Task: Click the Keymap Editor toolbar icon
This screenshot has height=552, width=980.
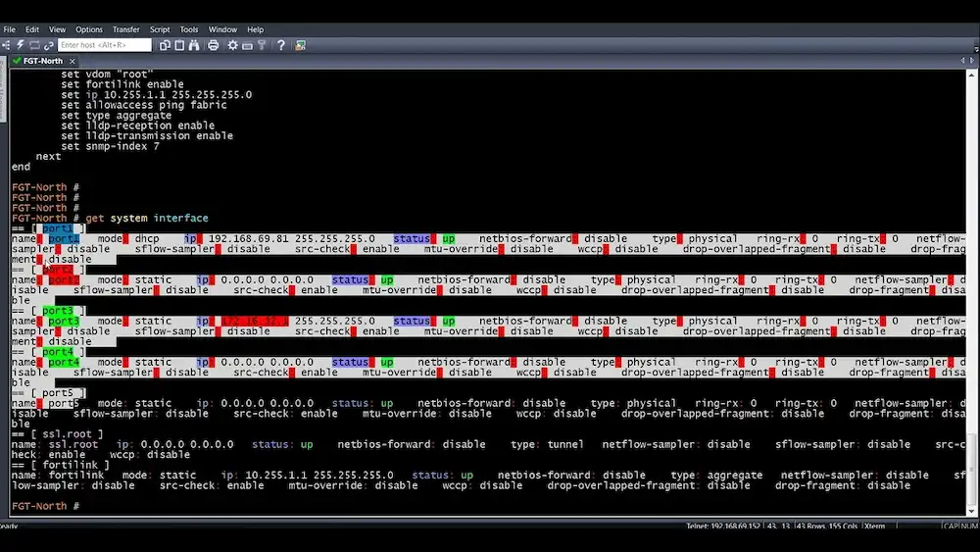Action: 248,45
